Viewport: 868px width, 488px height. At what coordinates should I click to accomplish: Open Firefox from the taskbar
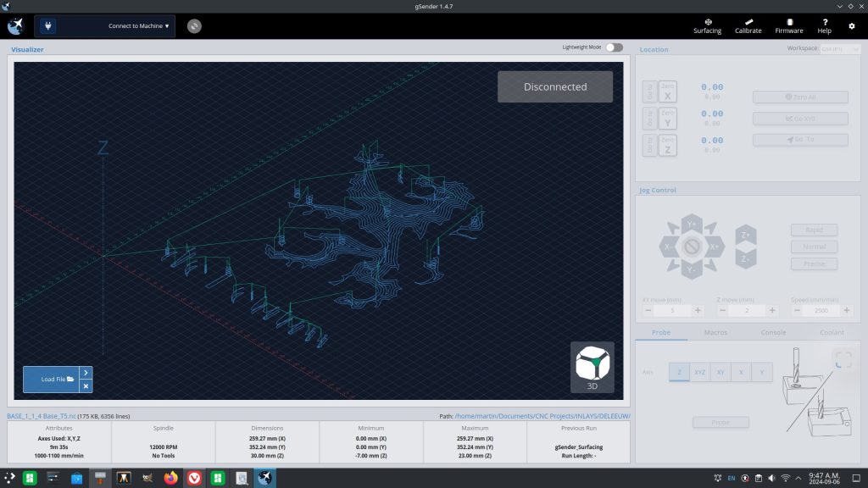(x=171, y=478)
